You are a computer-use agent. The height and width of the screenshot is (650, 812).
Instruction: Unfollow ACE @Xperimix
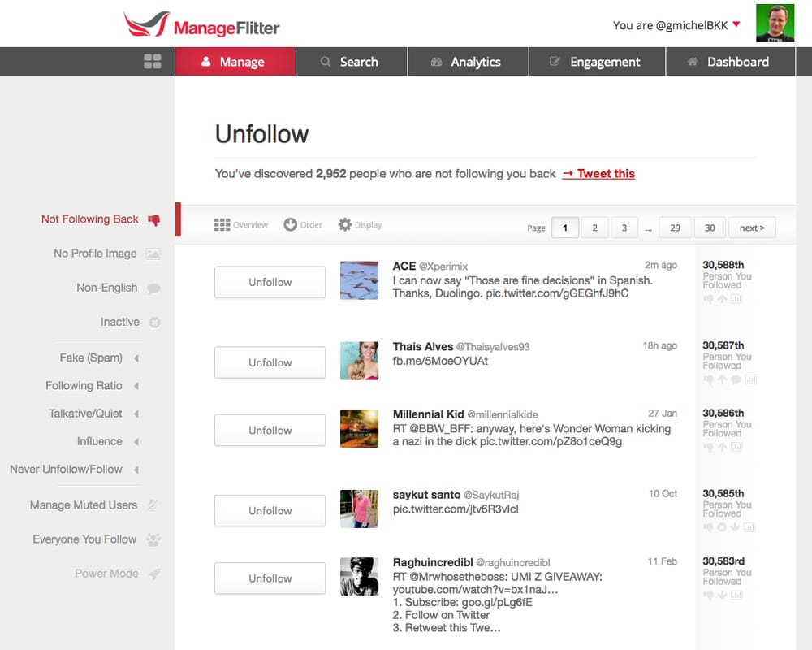270,282
